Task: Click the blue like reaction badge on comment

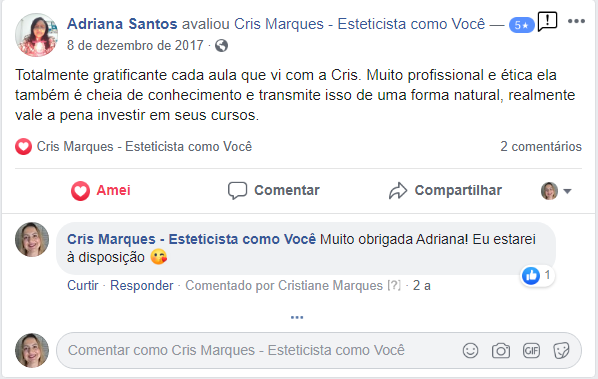Action: tap(537, 275)
